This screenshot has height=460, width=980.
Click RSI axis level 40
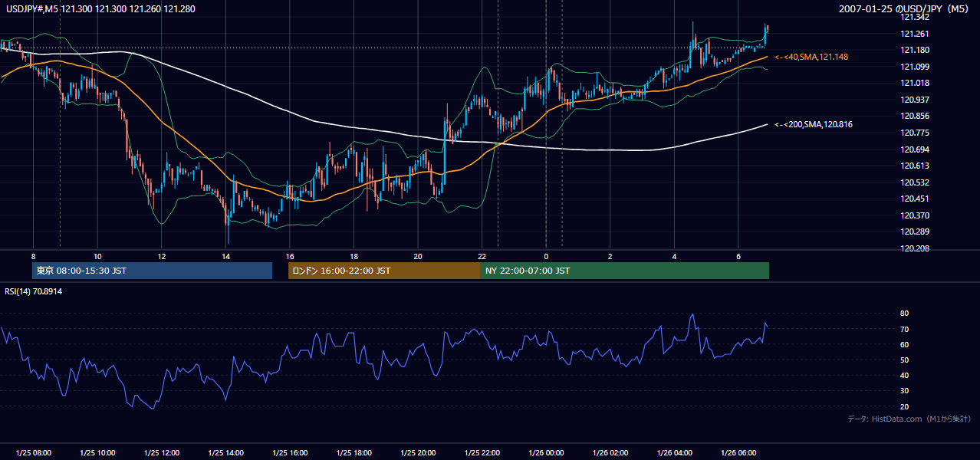click(905, 375)
